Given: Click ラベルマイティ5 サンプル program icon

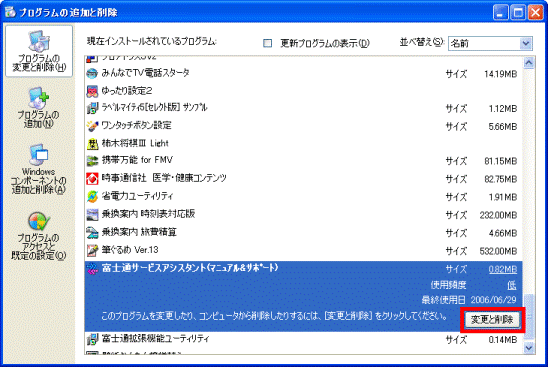Looking at the screenshot, I should 92,108.
